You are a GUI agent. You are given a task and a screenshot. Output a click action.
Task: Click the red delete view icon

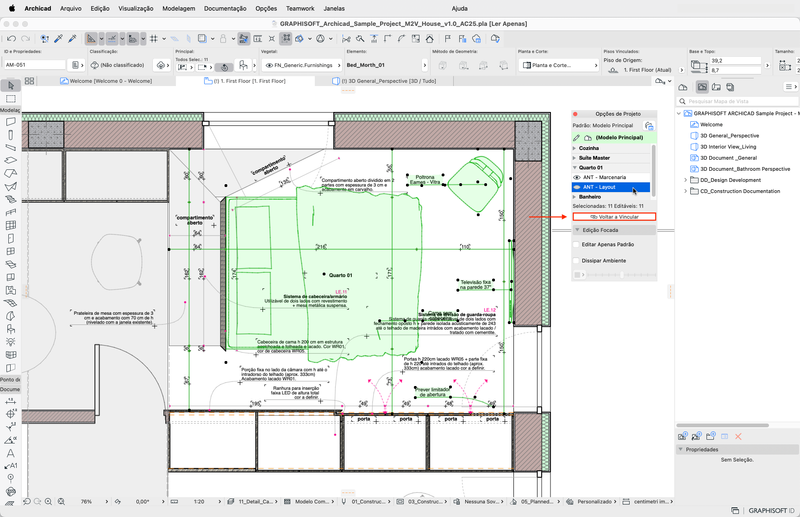tap(739, 436)
